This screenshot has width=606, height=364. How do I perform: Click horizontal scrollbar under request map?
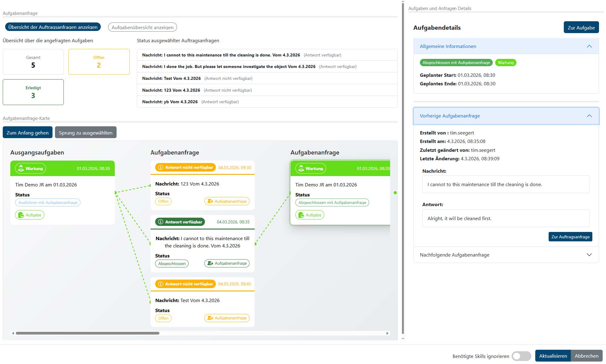(x=88, y=333)
